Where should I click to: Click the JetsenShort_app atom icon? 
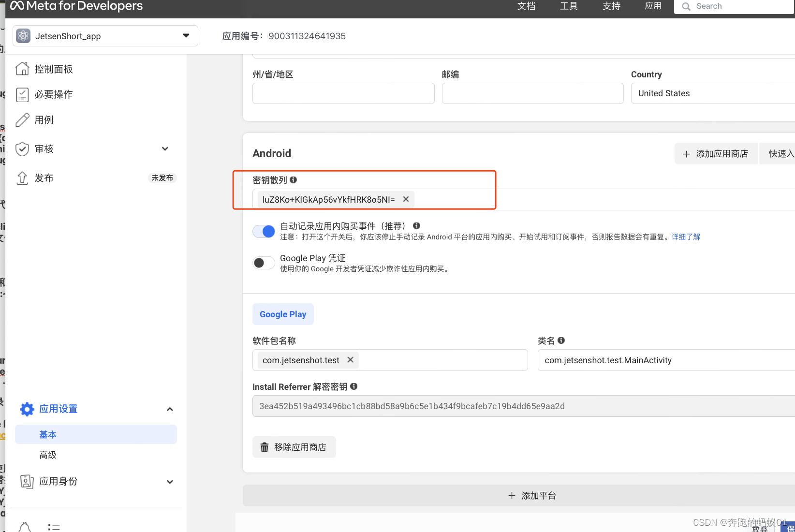click(x=23, y=36)
